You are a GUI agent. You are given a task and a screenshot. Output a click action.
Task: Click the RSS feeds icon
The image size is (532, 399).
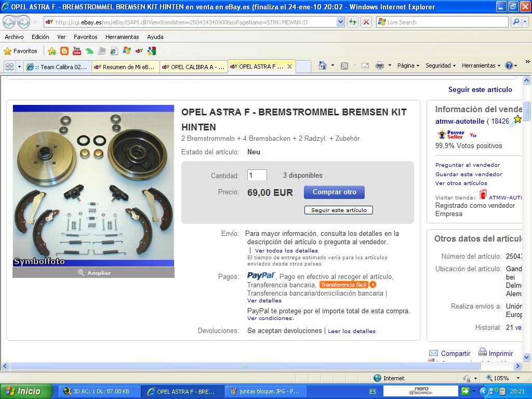coord(344,66)
